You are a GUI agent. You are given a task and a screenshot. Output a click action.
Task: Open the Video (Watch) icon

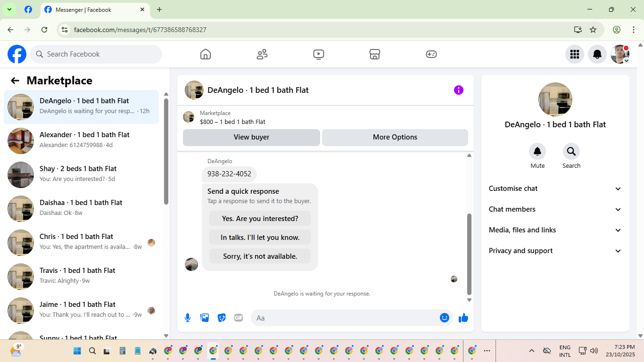tap(318, 54)
